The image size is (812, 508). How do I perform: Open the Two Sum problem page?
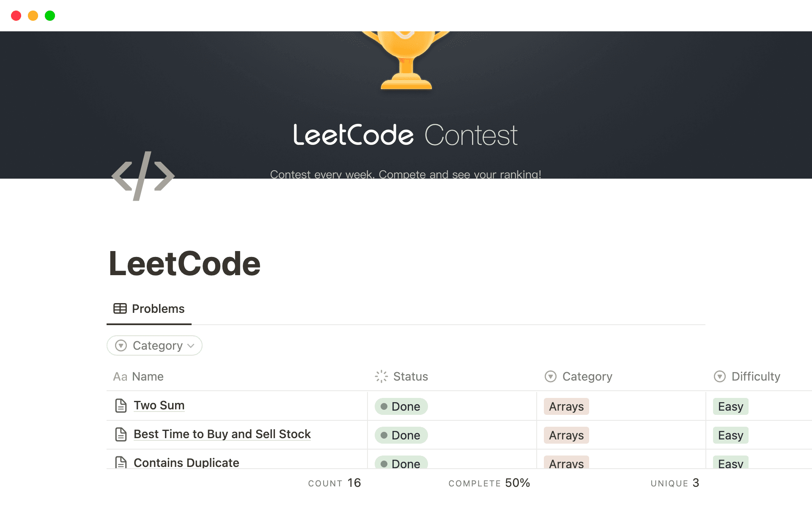159,405
